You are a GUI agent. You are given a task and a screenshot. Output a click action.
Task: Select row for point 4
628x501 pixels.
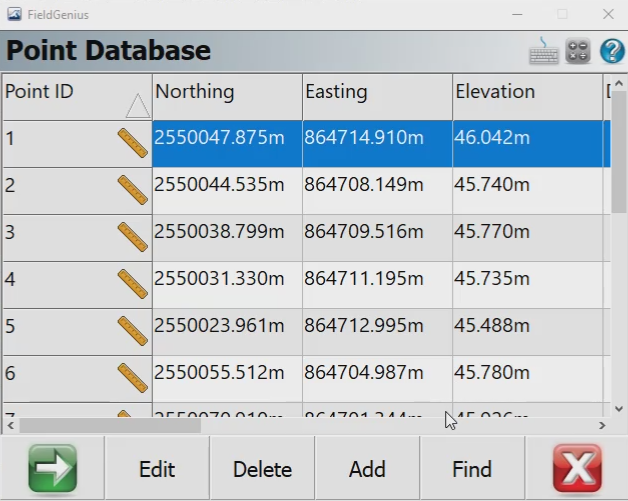(60, 285)
